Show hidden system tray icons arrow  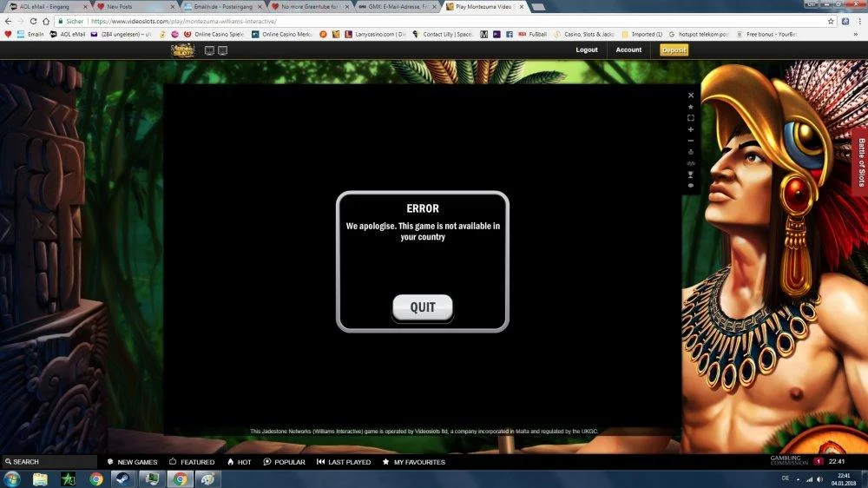click(799, 479)
